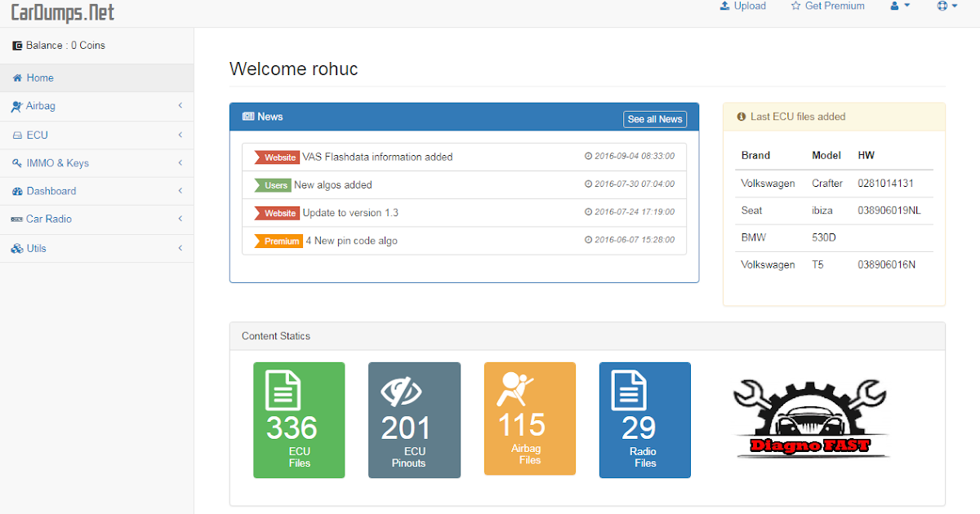The width and height of the screenshot is (980, 514).
Task: Click the Model column header
Action: click(x=826, y=155)
